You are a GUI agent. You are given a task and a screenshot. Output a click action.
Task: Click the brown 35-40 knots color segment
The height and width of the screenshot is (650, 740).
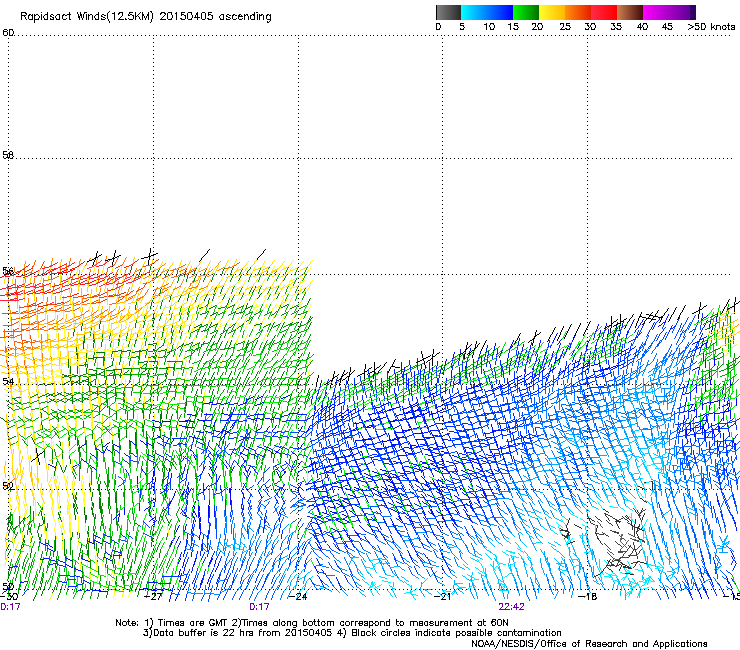pos(630,12)
